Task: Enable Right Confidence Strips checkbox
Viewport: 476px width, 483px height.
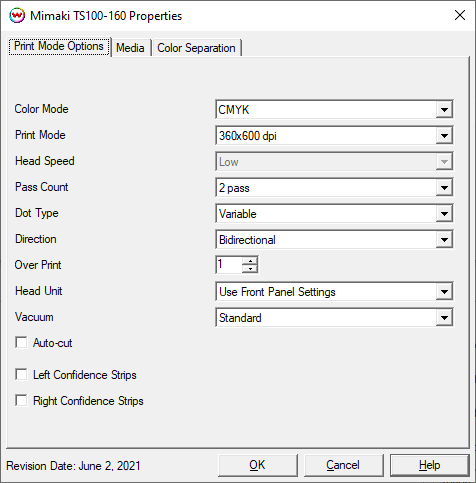Action: click(x=21, y=400)
